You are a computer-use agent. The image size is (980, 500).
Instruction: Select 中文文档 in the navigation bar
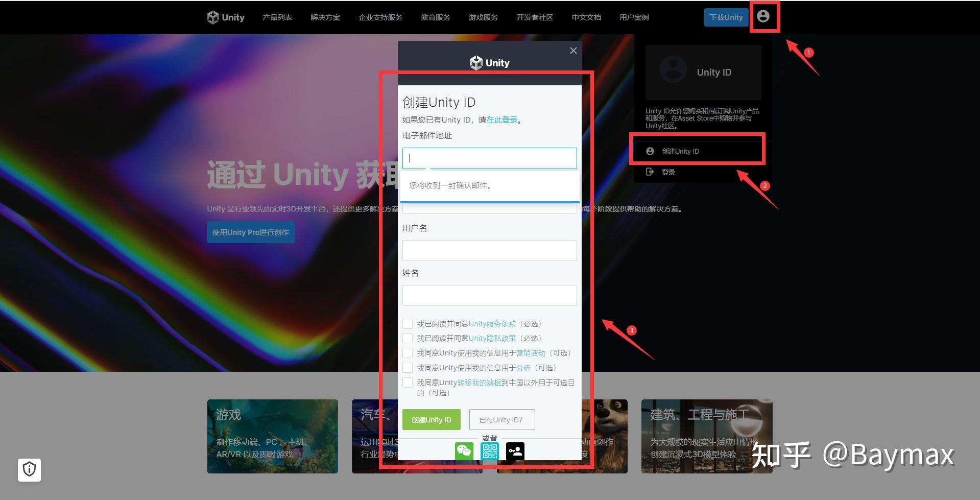tap(585, 17)
